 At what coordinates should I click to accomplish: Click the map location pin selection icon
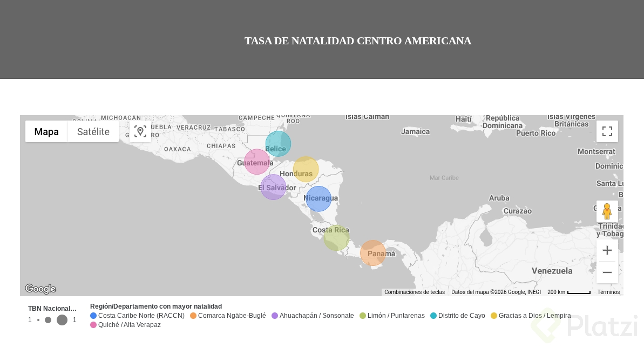(x=140, y=131)
